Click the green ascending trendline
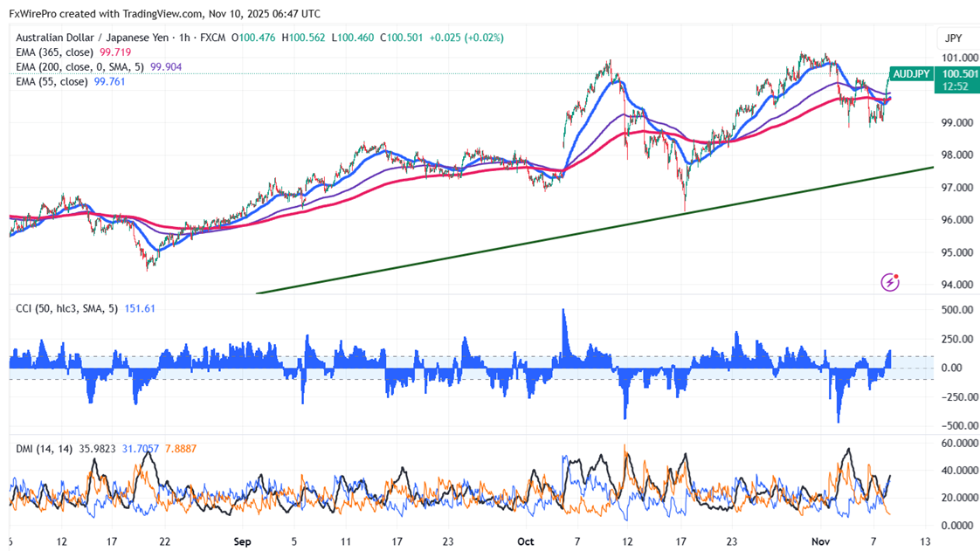This screenshot has width=980, height=551. pos(594,230)
